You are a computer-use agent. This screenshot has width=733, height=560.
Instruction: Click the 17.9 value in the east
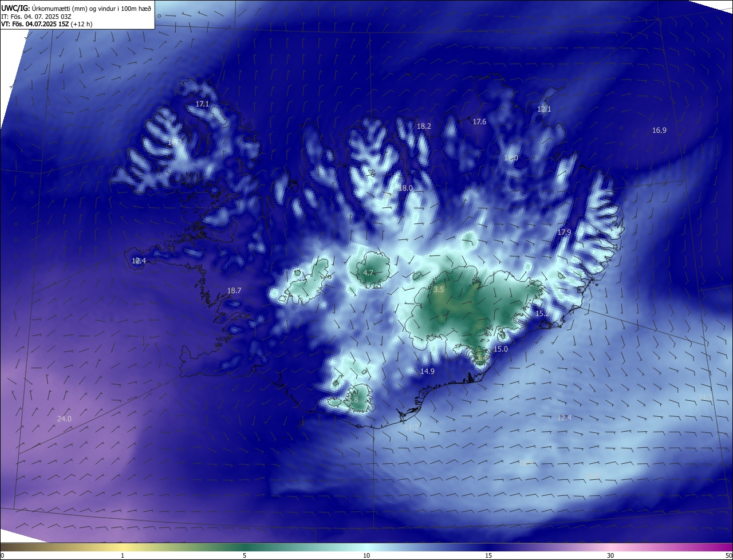point(564,232)
